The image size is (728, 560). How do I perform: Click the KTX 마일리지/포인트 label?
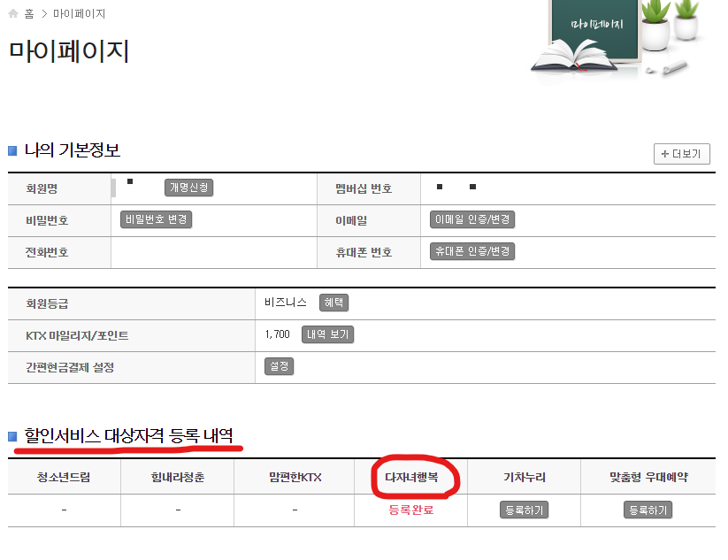pos(77,335)
